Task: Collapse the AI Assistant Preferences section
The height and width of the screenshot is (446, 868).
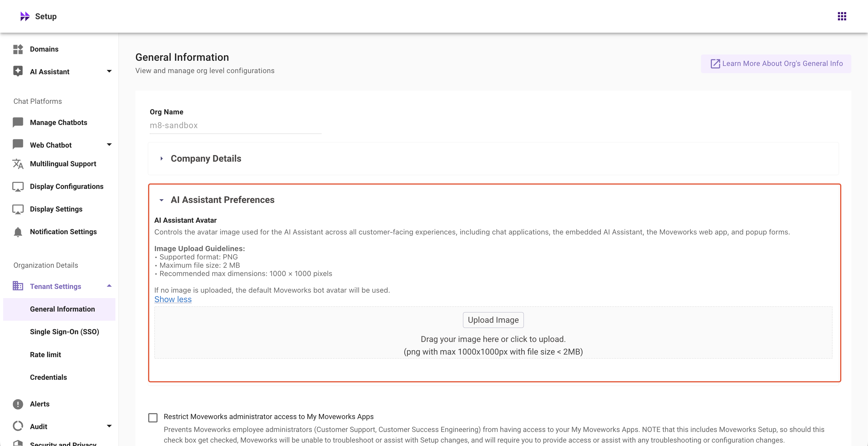Action: pyautogui.click(x=162, y=200)
